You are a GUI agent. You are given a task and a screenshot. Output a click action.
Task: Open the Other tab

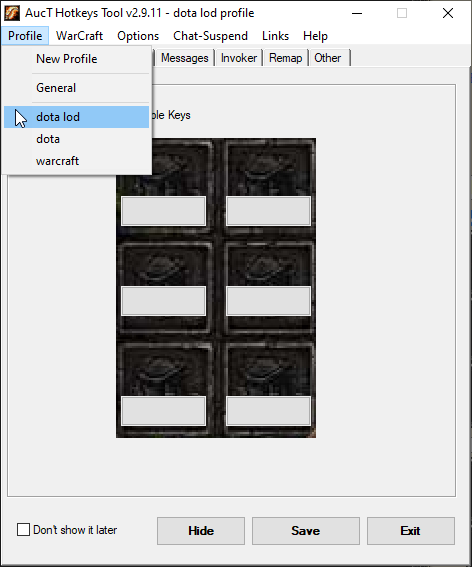329,58
